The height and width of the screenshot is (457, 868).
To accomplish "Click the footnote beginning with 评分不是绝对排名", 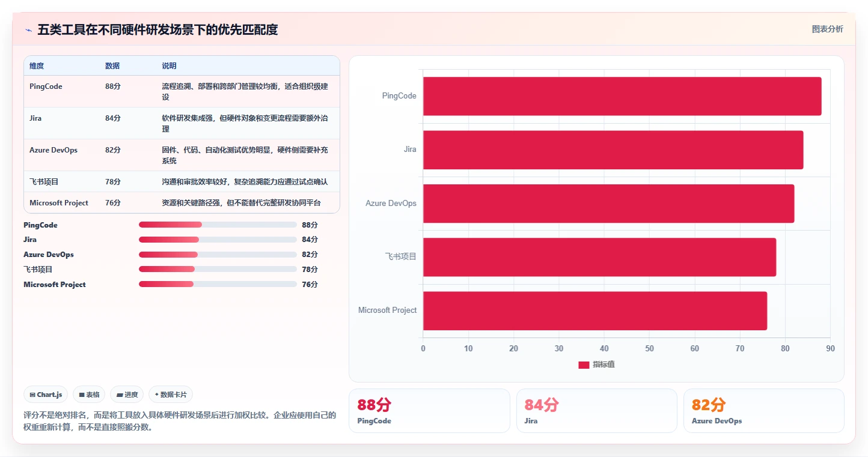I will tap(180, 421).
